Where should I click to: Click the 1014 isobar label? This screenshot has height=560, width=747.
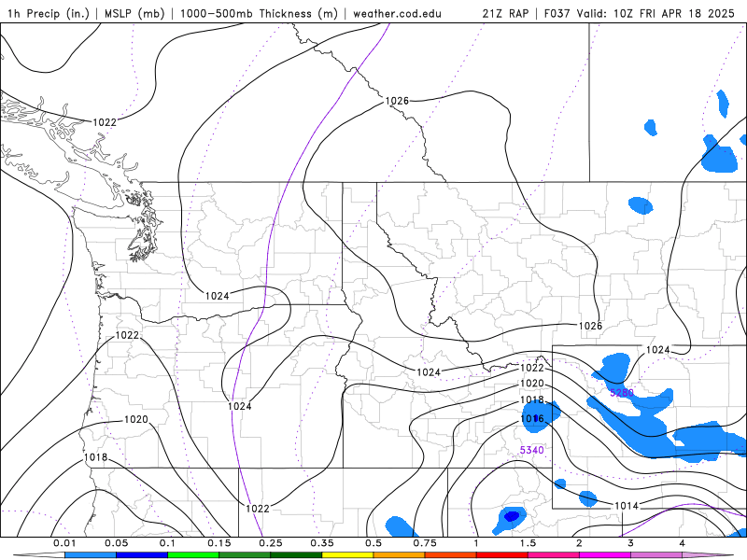[x=626, y=506]
